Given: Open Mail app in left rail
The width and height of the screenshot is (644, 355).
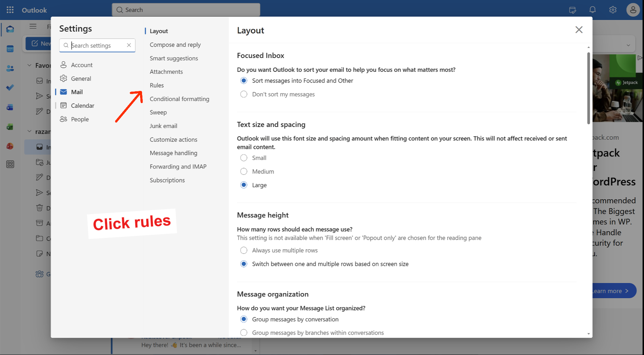Looking at the screenshot, I should [10, 29].
